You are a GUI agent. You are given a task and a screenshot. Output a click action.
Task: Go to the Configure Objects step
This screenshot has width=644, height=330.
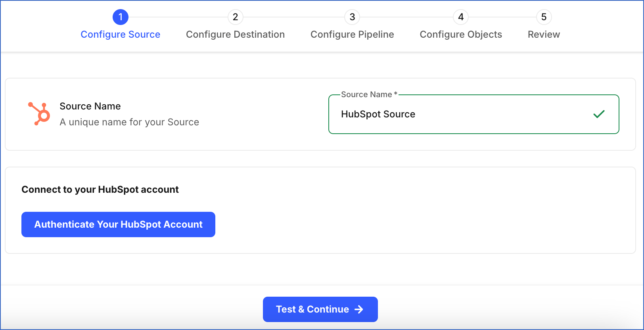(461, 35)
